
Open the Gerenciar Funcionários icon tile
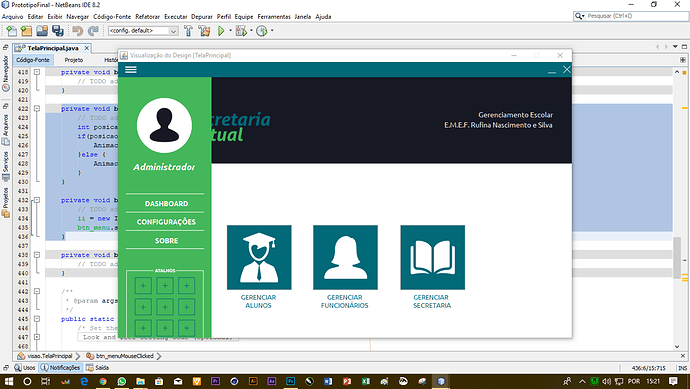pyautogui.click(x=345, y=257)
